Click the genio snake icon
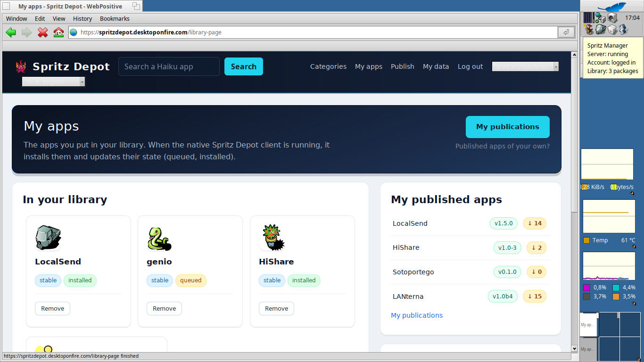Image resolution: width=644 pixels, height=362 pixels. coord(159,239)
